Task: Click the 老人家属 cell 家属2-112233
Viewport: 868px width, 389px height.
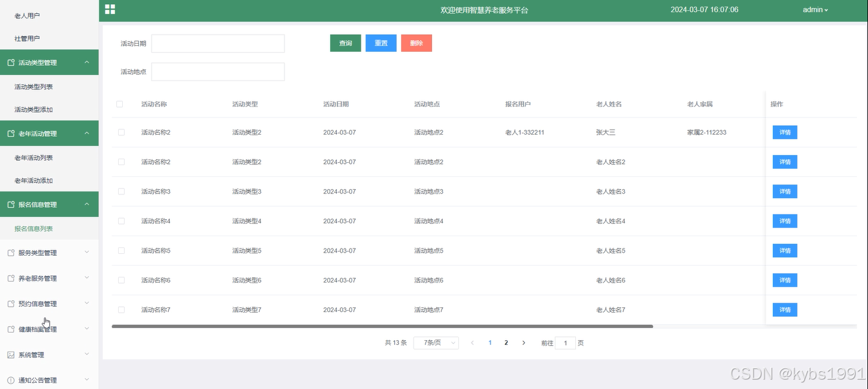Action: (706, 132)
